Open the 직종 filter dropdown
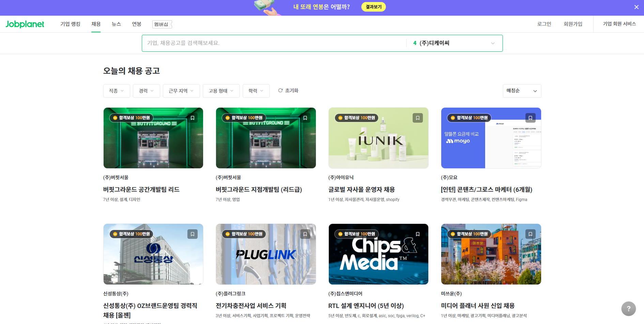 pos(117,91)
